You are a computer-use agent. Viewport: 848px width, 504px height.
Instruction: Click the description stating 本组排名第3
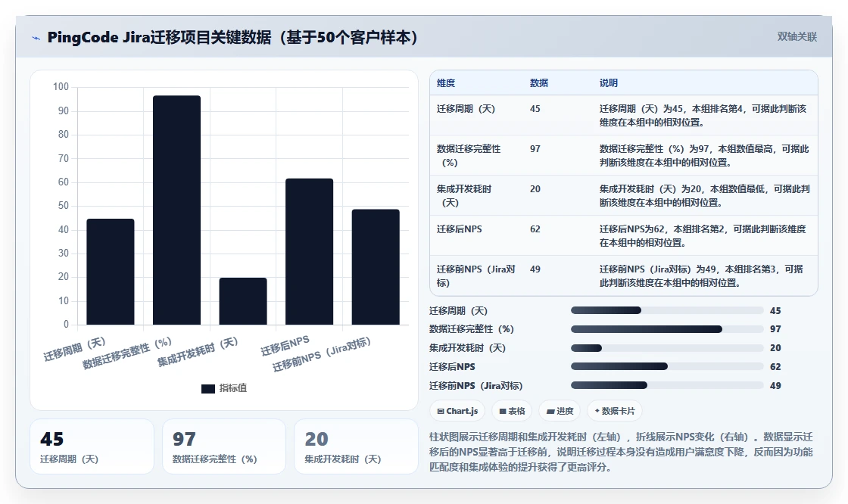click(701, 275)
